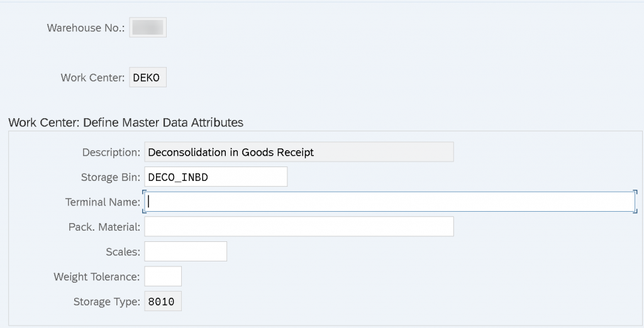Click the "Work Center:" label
644x328 pixels.
tap(93, 77)
